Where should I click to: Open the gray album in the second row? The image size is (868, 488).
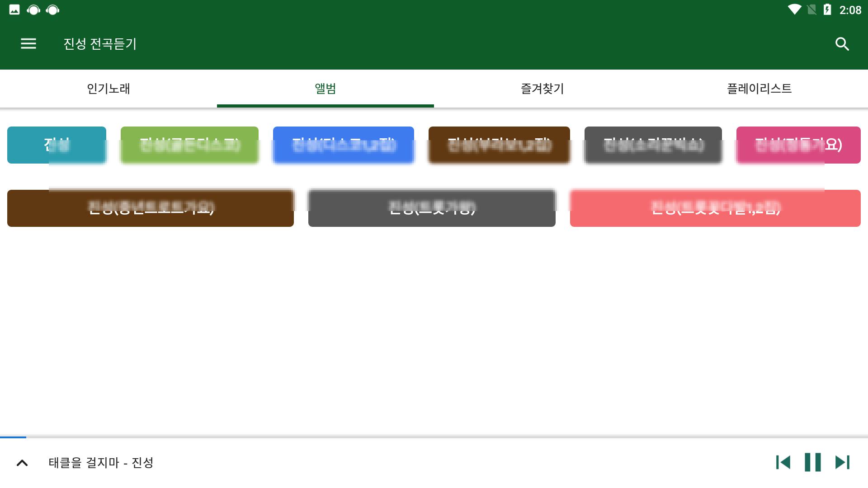click(432, 208)
